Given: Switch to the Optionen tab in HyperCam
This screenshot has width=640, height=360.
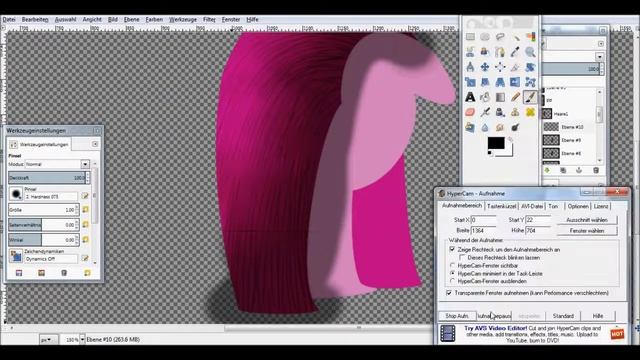Looking at the screenshot, I should [578, 207].
